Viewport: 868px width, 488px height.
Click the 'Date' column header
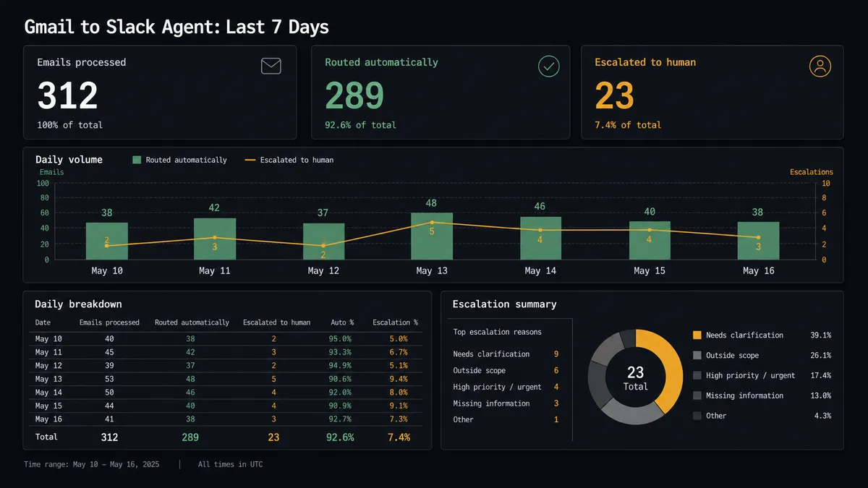(x=43, y=322)
